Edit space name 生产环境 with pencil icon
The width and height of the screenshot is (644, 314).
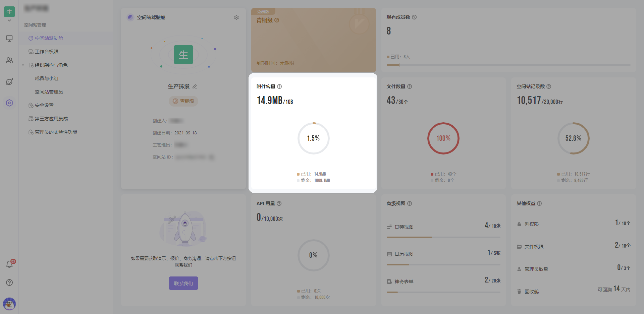coord(195,86)
